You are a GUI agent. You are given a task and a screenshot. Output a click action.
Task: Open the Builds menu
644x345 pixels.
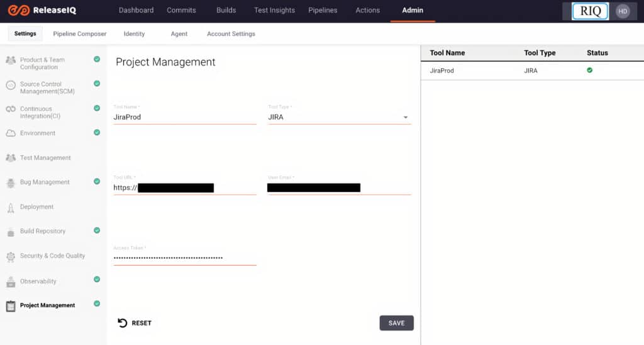[226, 10]
